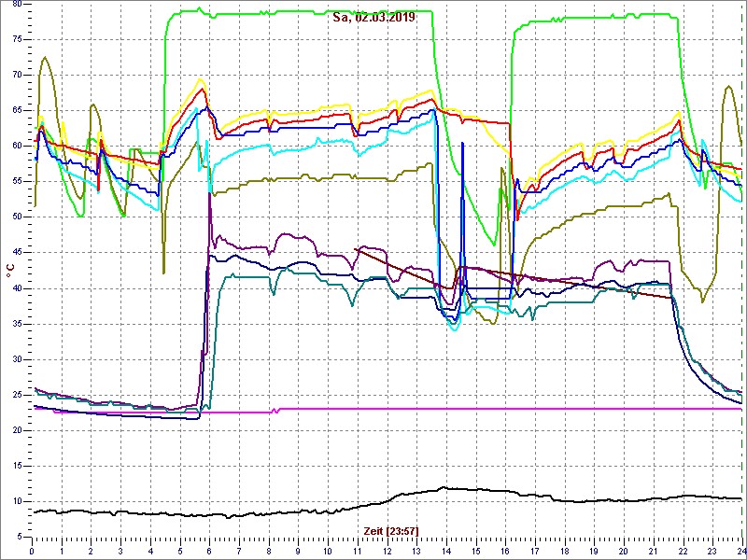747x560 pixels.
Task: Click hour 14 on the time axis
Action: (x=446, y=549)
